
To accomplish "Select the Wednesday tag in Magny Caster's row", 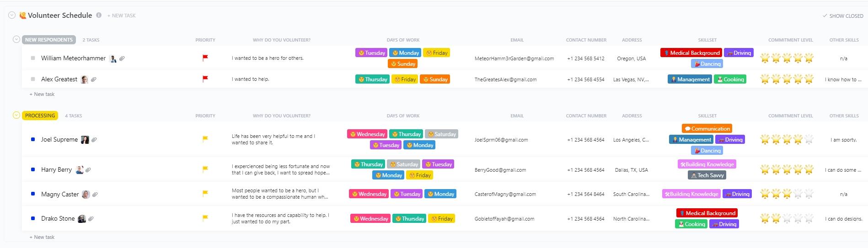I will (369, 194).
